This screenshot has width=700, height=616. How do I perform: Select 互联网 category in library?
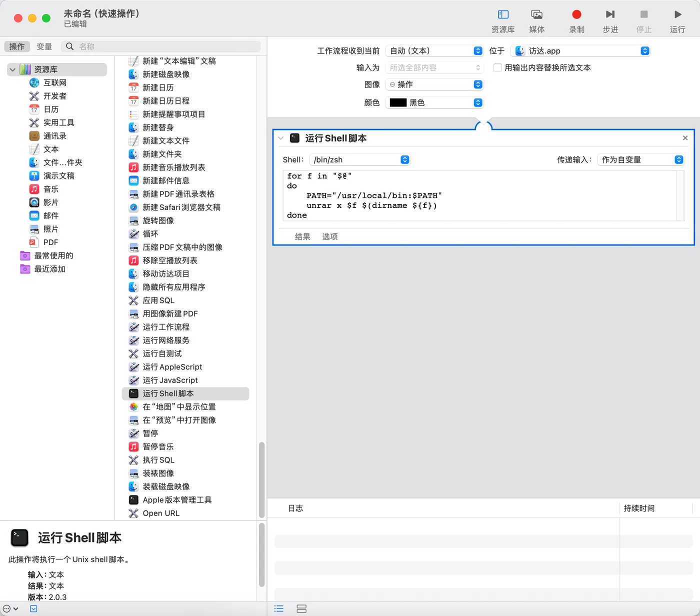tap(54, 82)
